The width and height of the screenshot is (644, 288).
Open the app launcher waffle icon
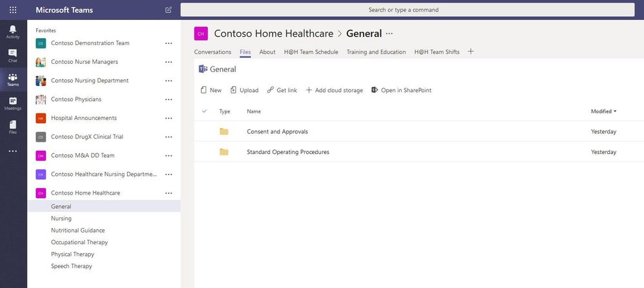click(x=13, y=10)
